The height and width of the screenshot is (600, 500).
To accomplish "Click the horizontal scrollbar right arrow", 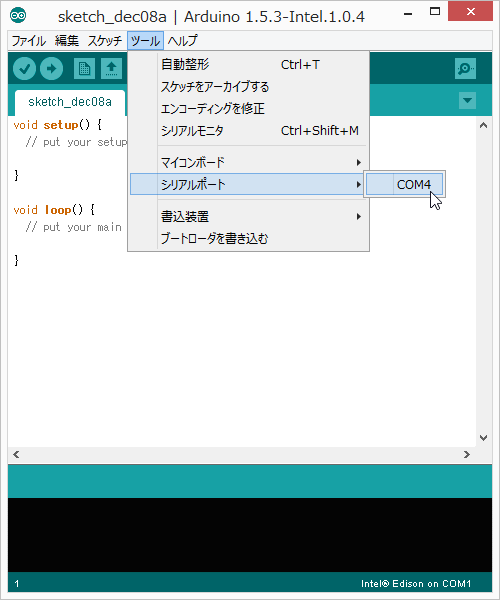I will pyautogui.click(x=467, y=455).
